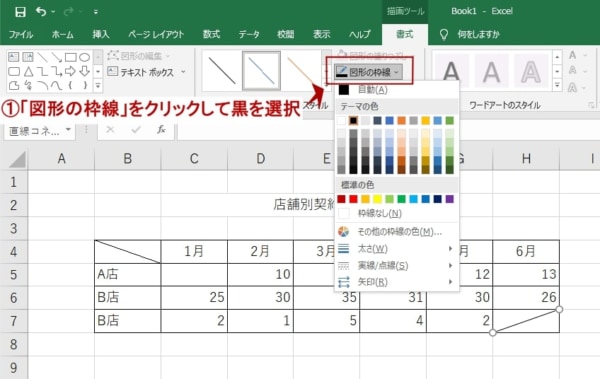Image resolution: width=600 pixels, height=379 pixels.
Task: Select the arc shape
Action: click(42, 85)
